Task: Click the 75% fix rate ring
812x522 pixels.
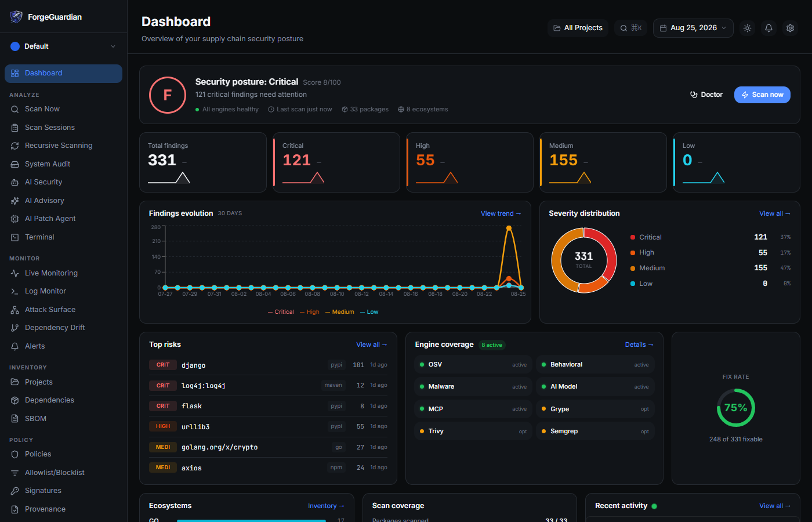Action: tap(735, 408)
